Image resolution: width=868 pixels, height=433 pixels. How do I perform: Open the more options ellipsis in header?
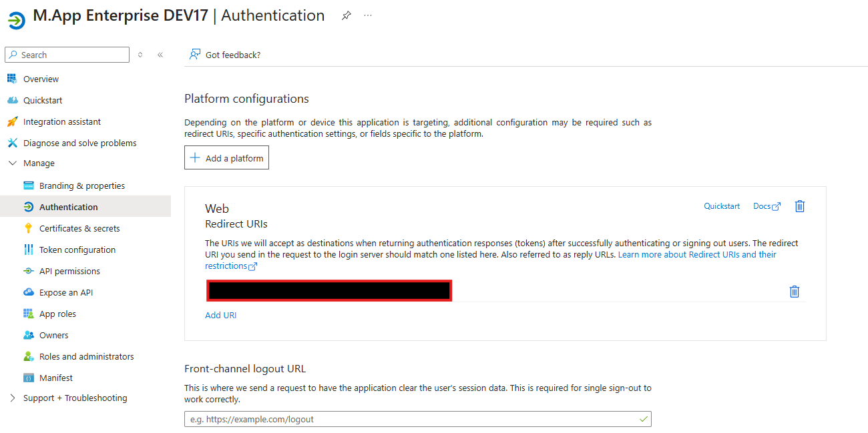368,15
